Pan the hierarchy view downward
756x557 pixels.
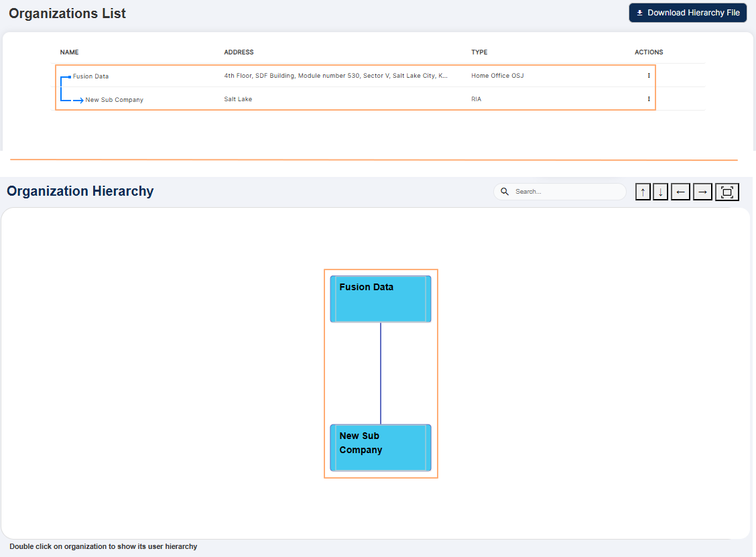pos(660,192)
